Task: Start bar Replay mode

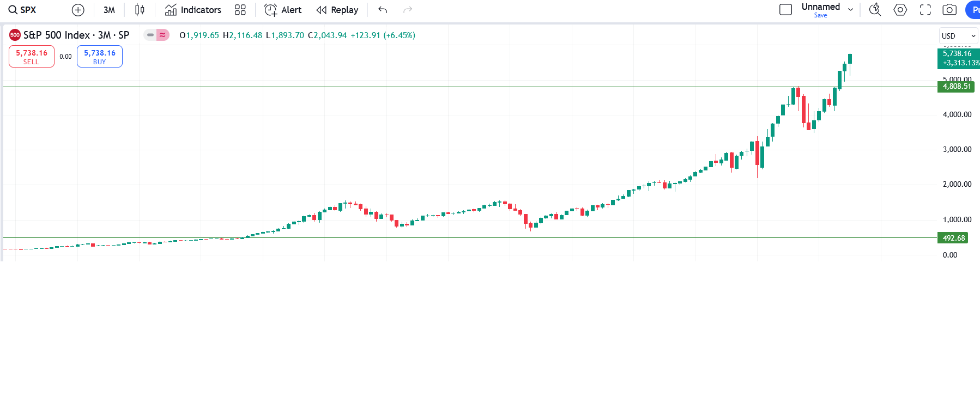Action: point(337,10)
